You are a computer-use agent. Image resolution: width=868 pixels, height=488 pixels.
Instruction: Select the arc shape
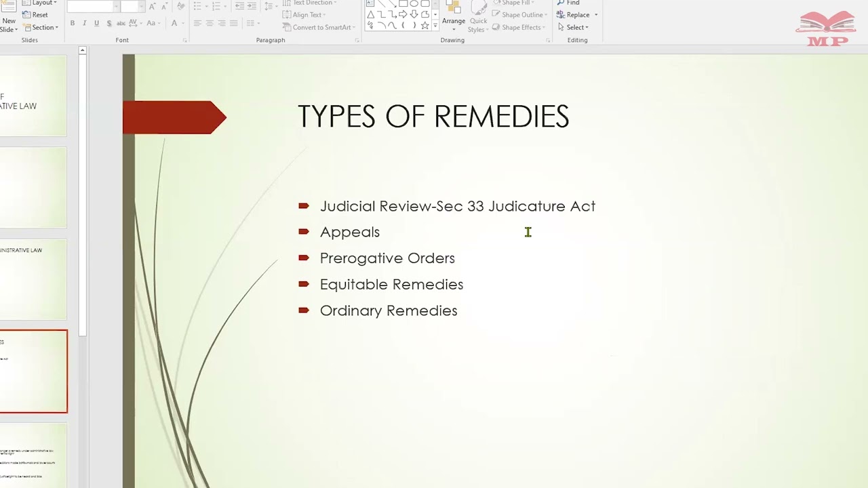point(382,26)
